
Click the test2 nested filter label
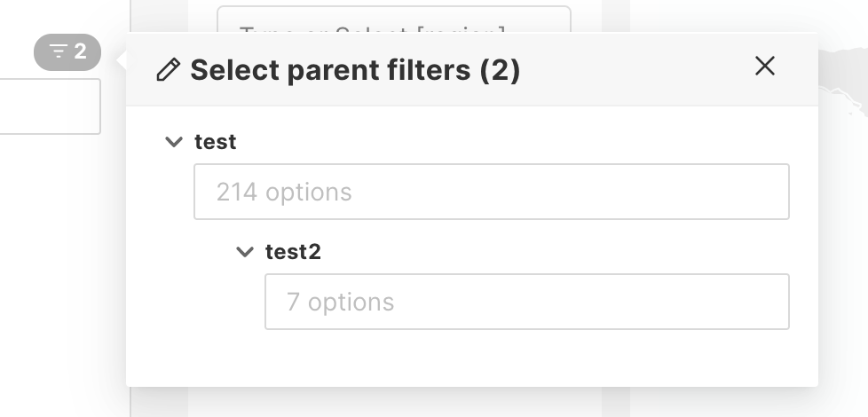(x=293, y=252)
